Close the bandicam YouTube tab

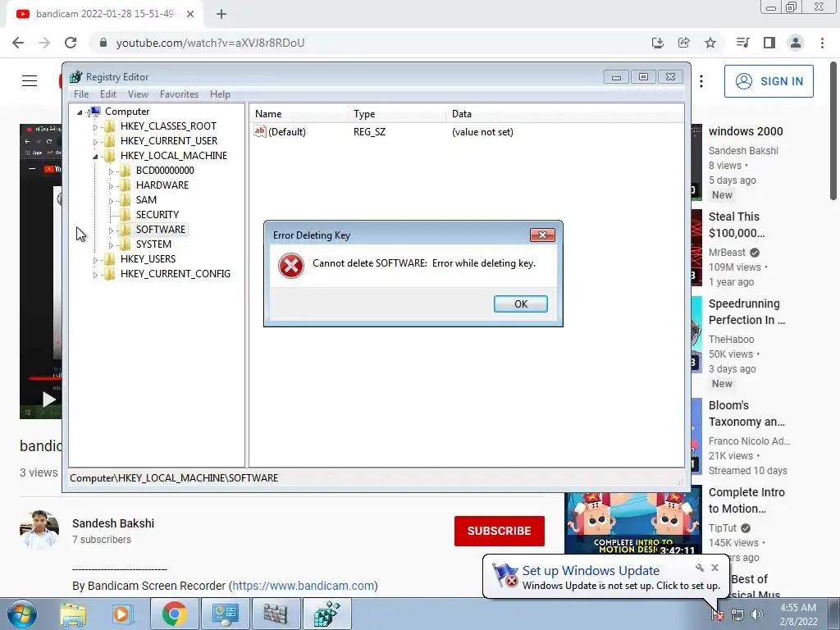coord(190,14)
